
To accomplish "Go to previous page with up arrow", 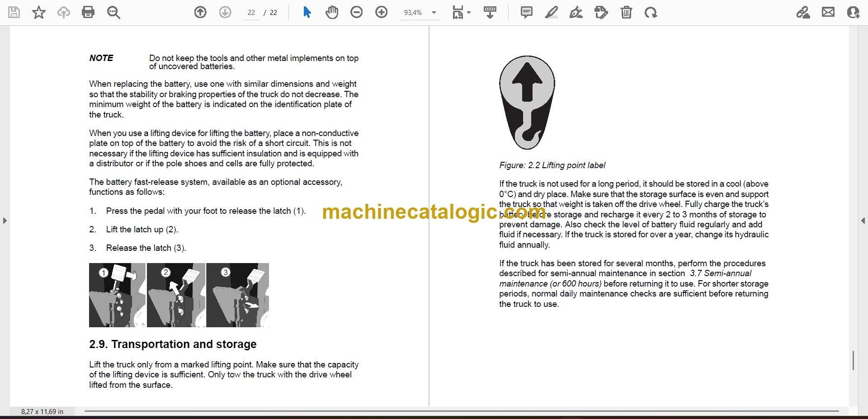I will [200, 12].
